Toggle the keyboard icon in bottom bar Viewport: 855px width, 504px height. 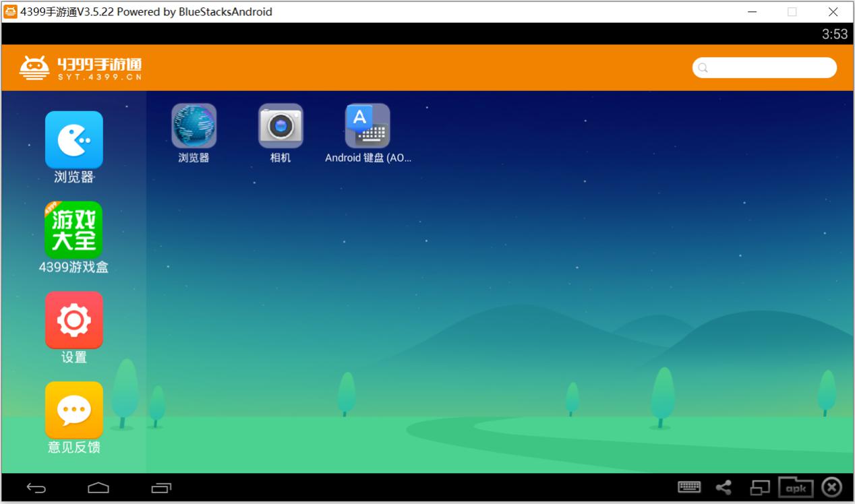689,487
